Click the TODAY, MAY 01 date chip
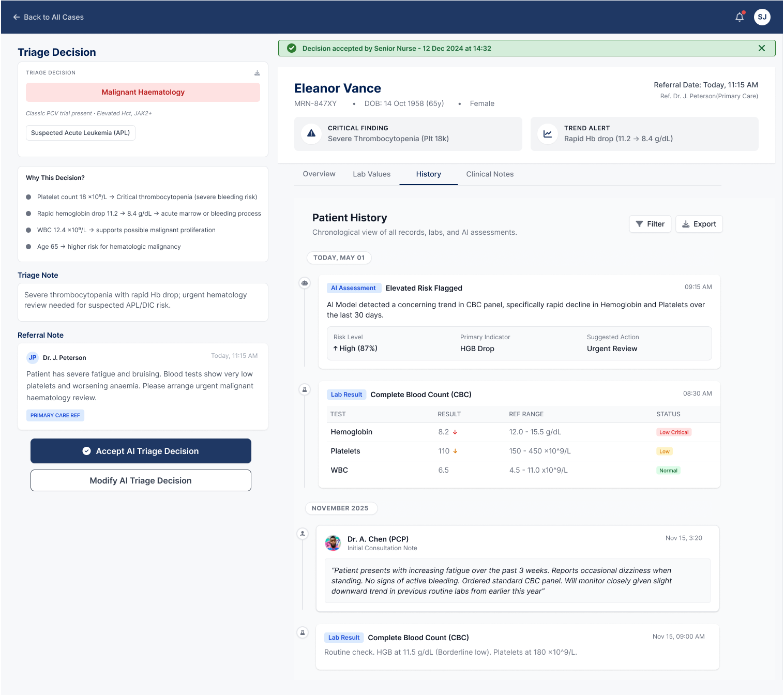The image size is (784, 695). (339, 258)
